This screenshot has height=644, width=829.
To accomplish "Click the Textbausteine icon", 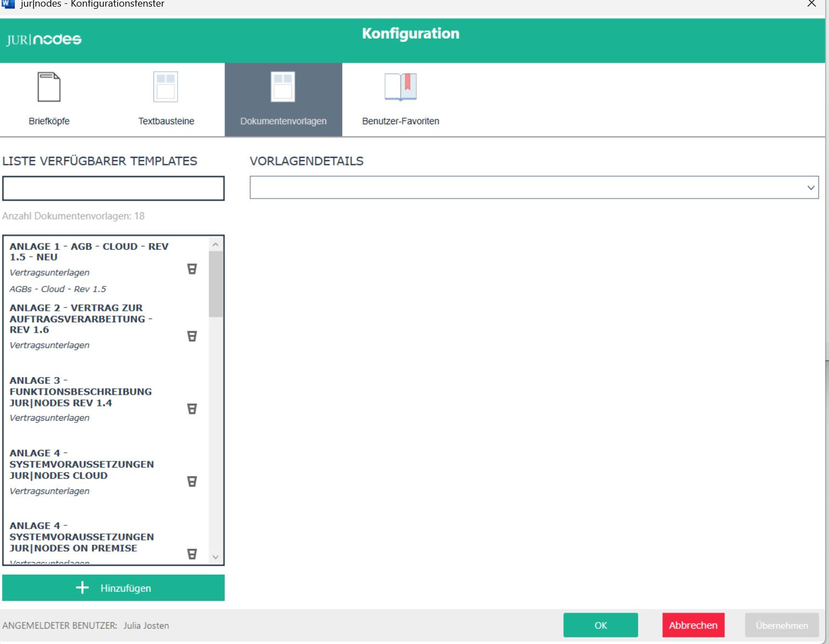I will pyautogui.click(x=166, y=87).
